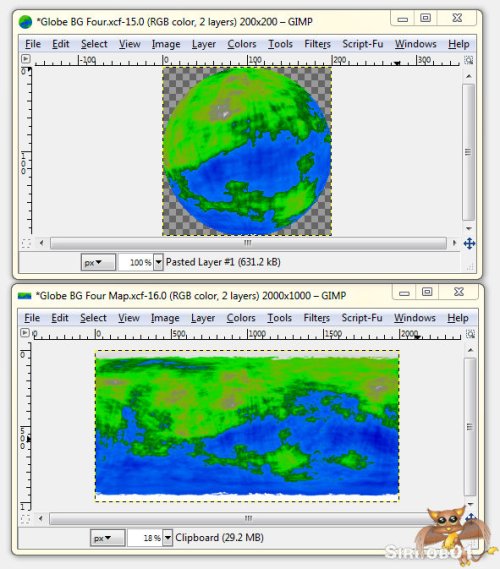Open File menu in Globe BG Four window
Screen dimensions: 500x569
tap(33, 44)
